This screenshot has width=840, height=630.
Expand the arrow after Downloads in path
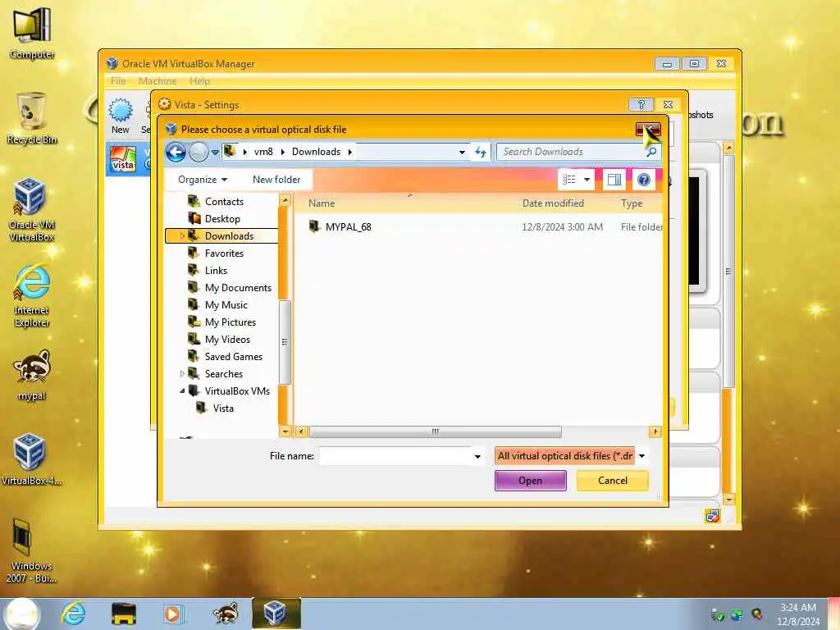pos(349,152)
